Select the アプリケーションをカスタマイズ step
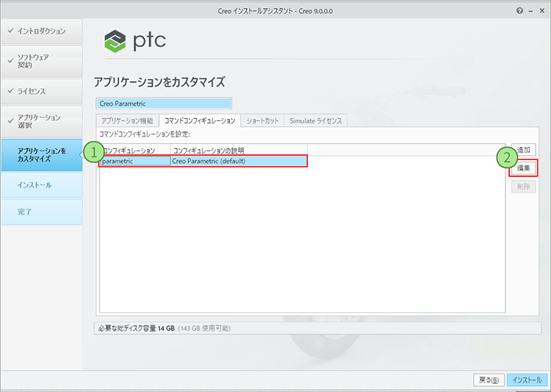The height and width of the screenshot is (392, 551). (41, 155)
